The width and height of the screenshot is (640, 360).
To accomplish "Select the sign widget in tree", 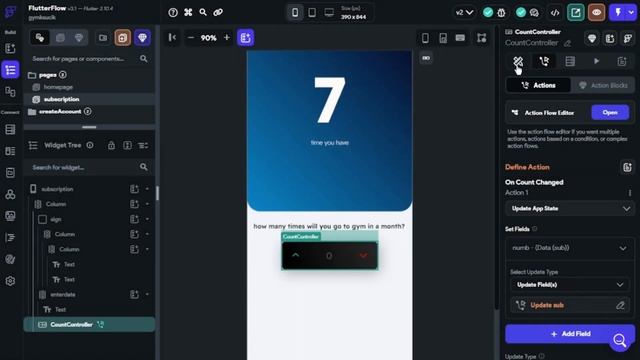I will tap(56, 219).
